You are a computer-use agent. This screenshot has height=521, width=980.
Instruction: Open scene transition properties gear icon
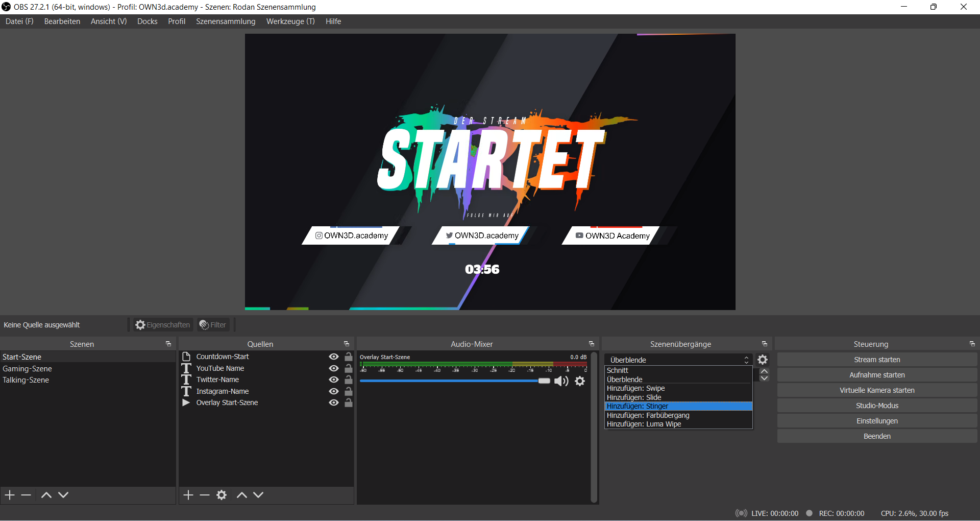[x=763, y=360]
